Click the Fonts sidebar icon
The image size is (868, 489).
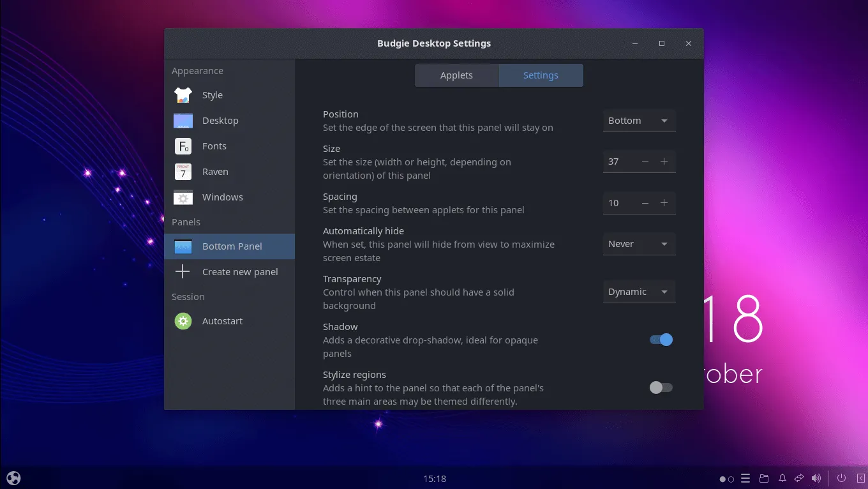183,146
